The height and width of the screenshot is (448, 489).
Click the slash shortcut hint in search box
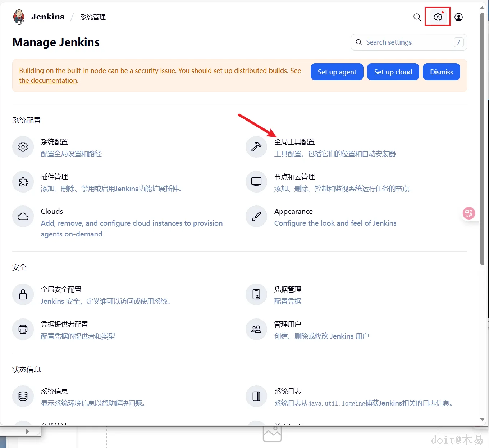tap(458, 42)
